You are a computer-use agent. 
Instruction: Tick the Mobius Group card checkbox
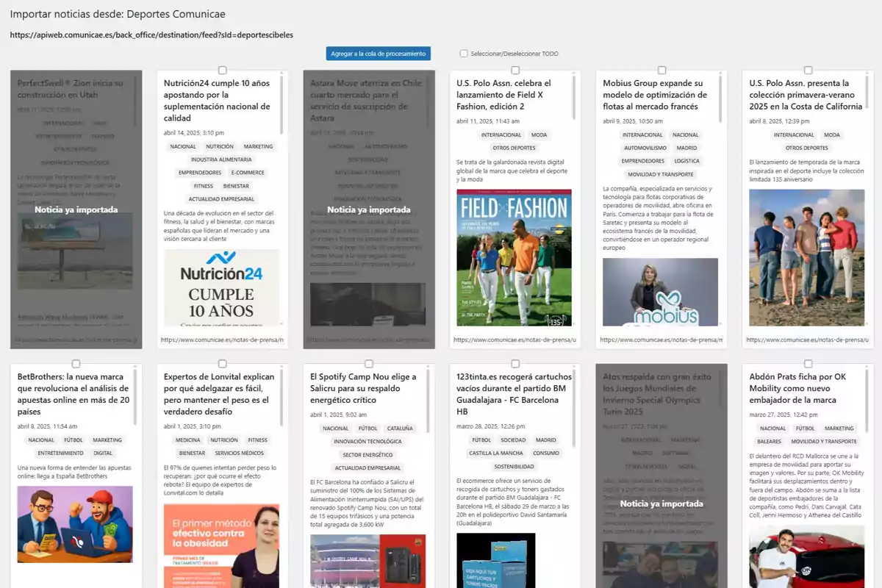(661, 71)
